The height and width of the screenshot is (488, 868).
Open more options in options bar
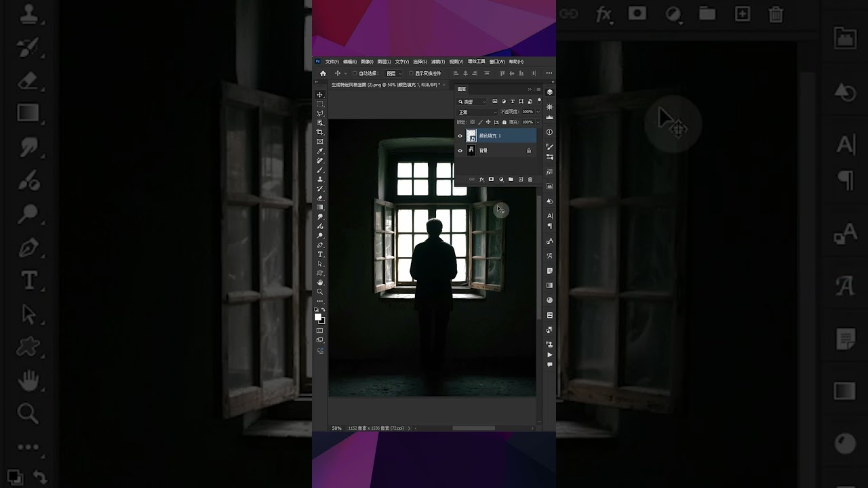tap(549, 73)
